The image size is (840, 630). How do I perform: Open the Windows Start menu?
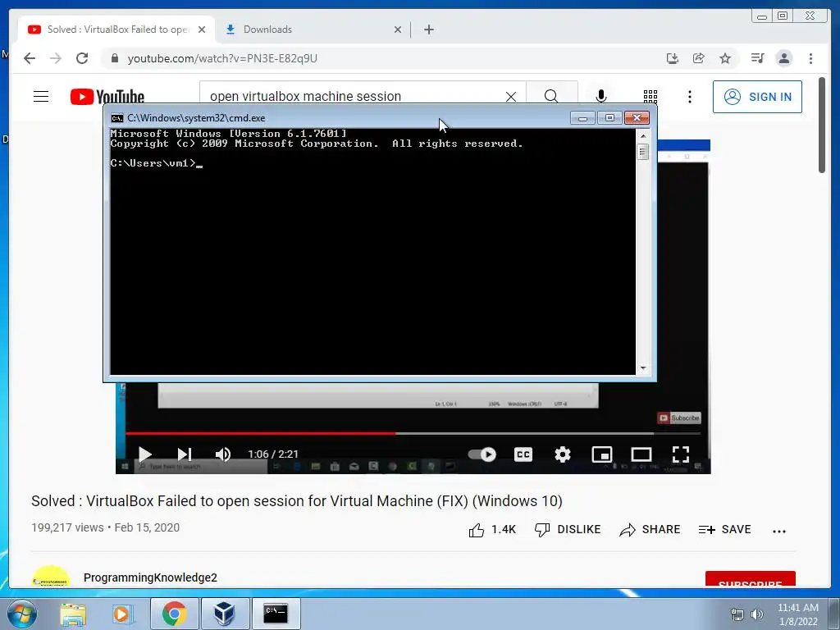[x=22, y=614]
